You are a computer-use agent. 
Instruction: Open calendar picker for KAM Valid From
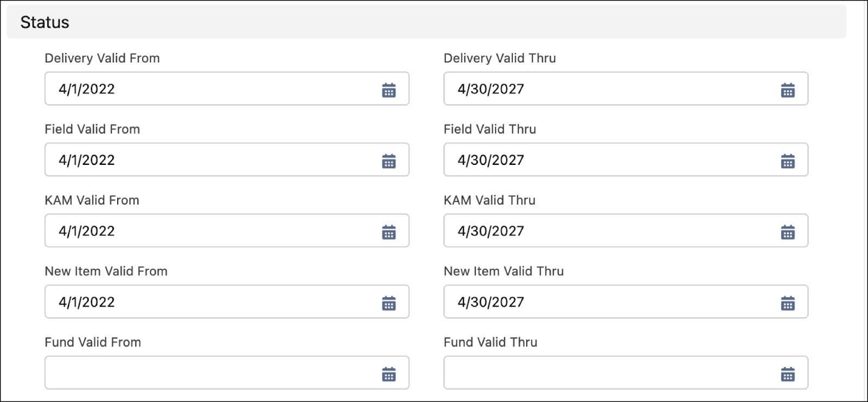(x=388, y=232)
